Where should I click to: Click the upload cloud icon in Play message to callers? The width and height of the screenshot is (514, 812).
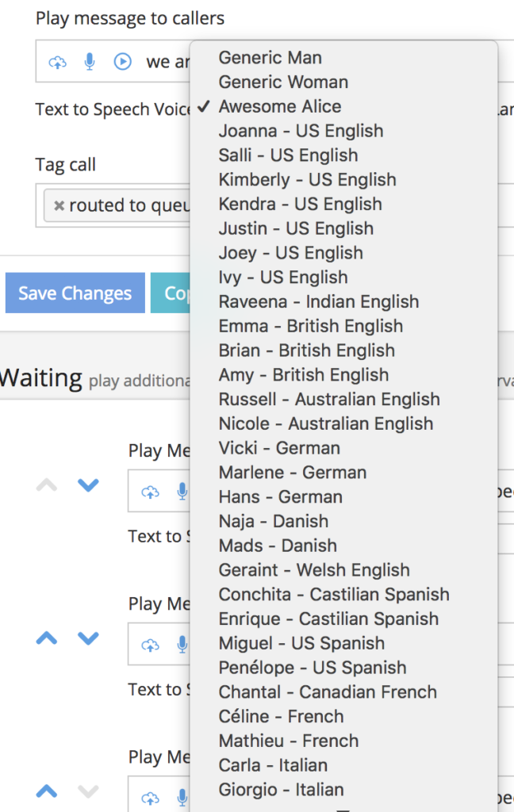click(x=58, y=62)
